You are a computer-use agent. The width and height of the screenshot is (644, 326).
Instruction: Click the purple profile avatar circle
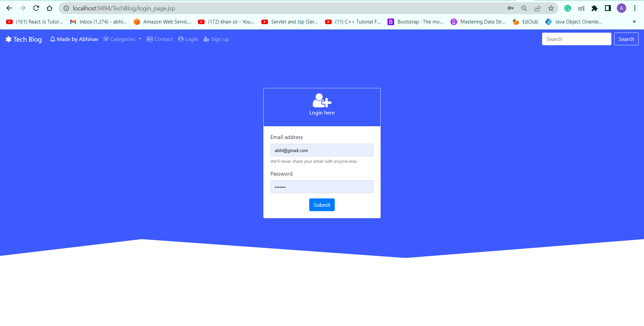(x=622, y=8)
